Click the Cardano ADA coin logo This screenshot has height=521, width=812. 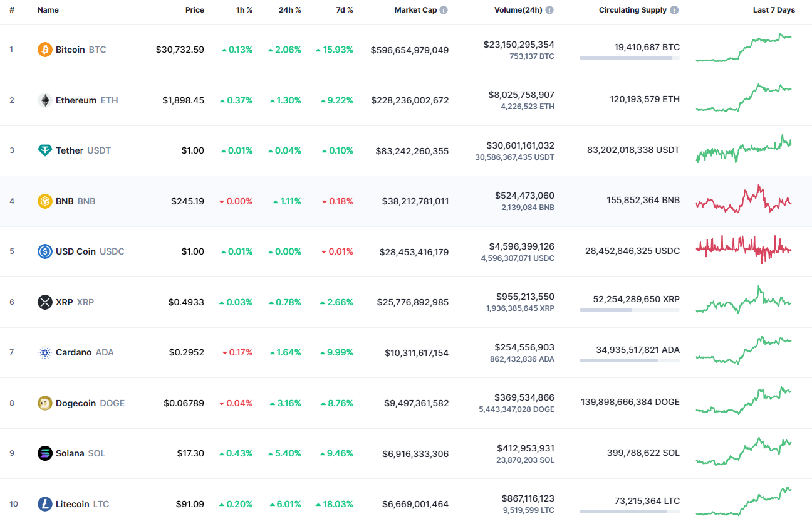[x=44, y=352]
